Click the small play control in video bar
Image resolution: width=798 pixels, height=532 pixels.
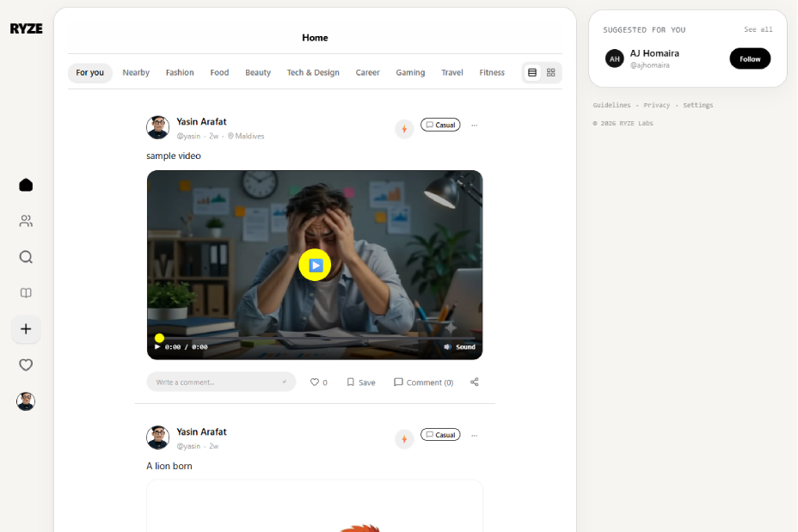click(157, 347)
